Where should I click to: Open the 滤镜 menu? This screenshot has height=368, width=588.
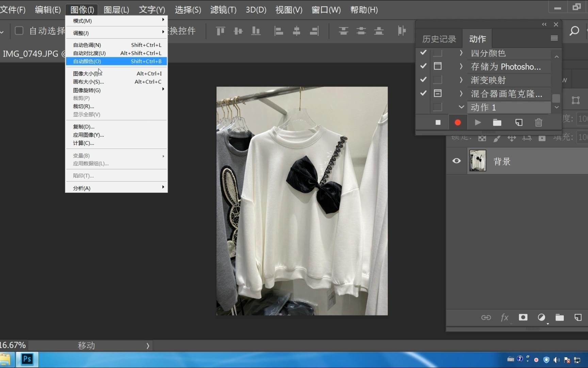coord(223,10)
